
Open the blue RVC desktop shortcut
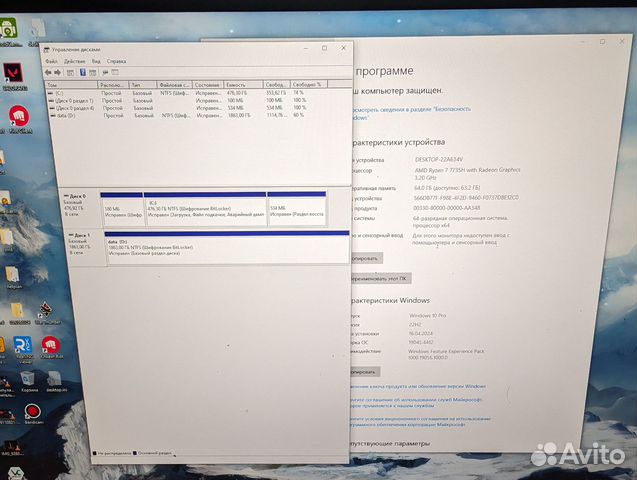click(23, 348)
